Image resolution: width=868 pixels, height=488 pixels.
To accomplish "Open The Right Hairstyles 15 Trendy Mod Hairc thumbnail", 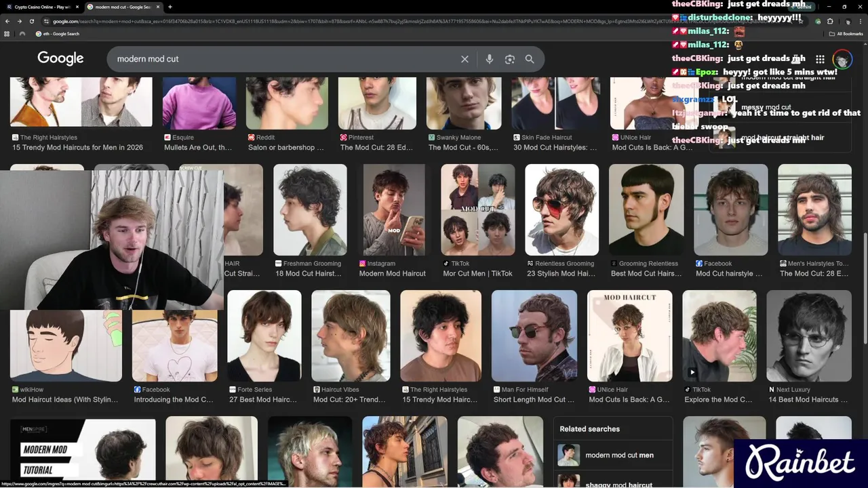I will pos(441,336).
